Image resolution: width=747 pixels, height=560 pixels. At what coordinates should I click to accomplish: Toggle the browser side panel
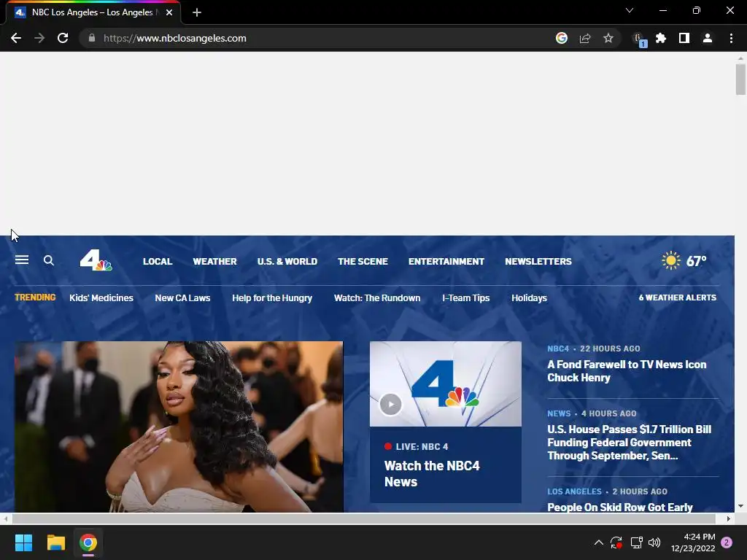pos(684,38)
